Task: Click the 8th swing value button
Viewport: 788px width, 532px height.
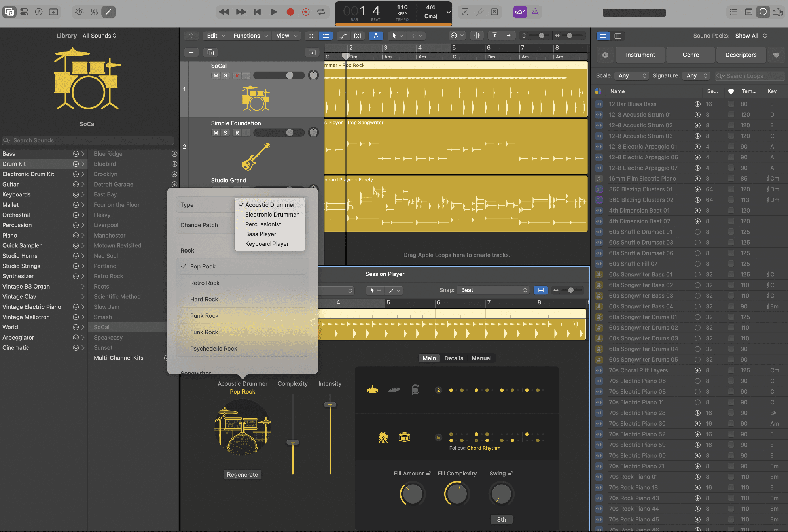Action: [502, 520]
